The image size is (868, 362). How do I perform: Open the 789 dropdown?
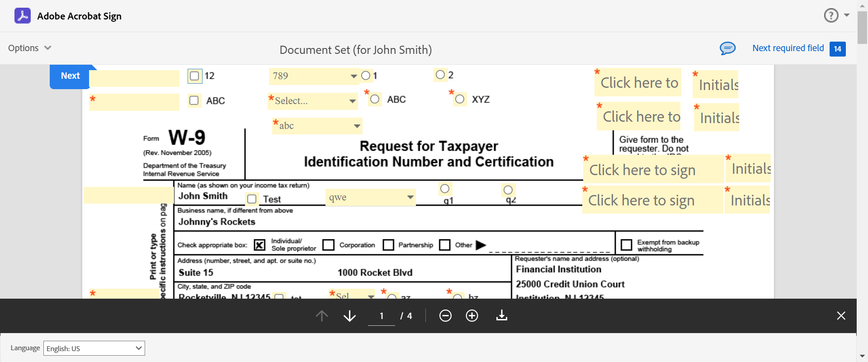pyautogui.click(x=314, y=76)
